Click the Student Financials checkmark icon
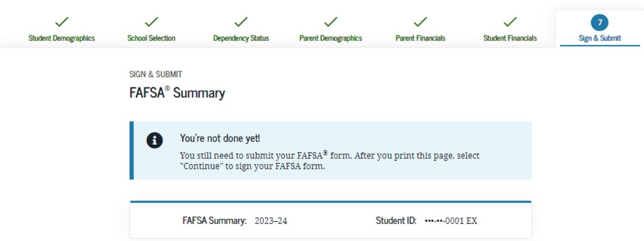644x241 pixels. tap(510, 22)
